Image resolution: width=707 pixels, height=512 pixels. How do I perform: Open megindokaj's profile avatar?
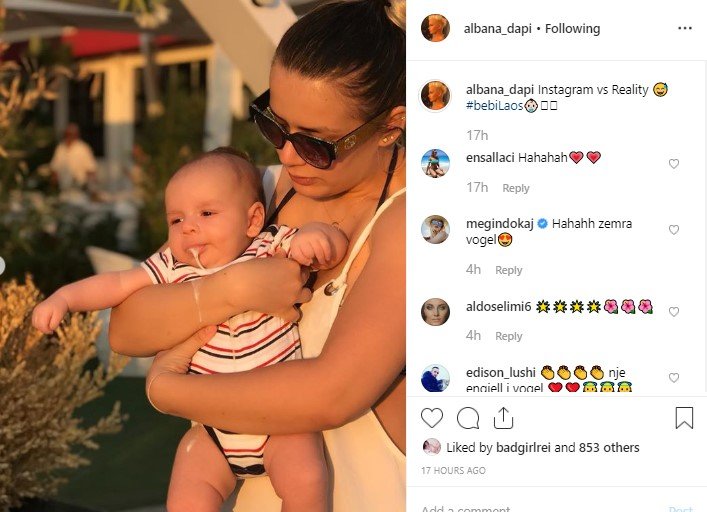435,230
